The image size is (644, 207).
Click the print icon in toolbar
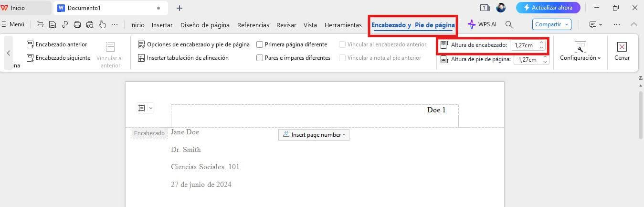(77, 24)
